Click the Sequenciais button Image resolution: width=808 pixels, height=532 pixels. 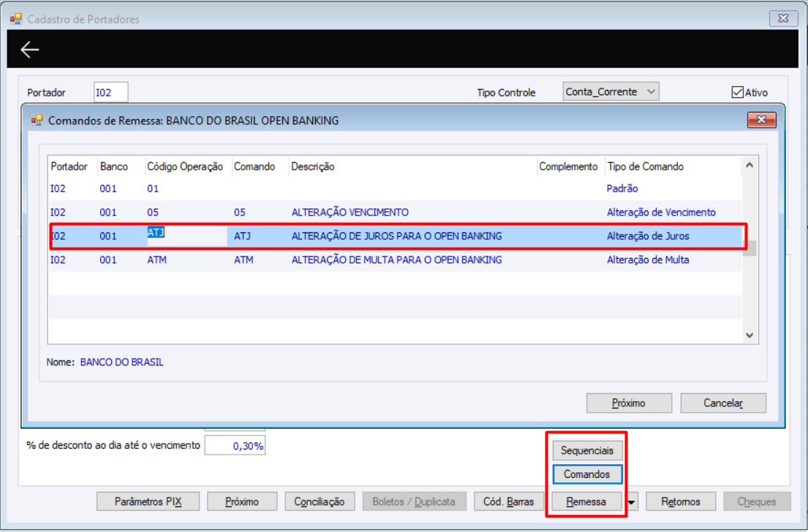[587, 451]
